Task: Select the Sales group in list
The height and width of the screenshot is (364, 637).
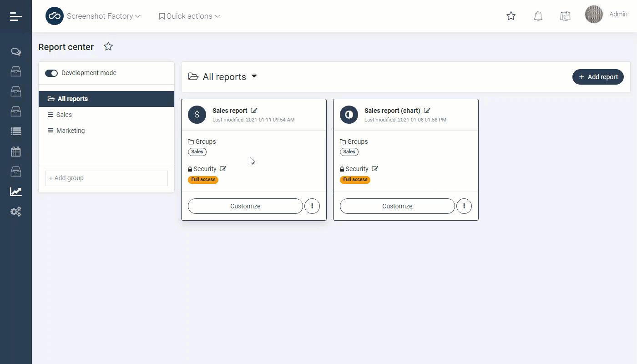Action: point(64,115)
